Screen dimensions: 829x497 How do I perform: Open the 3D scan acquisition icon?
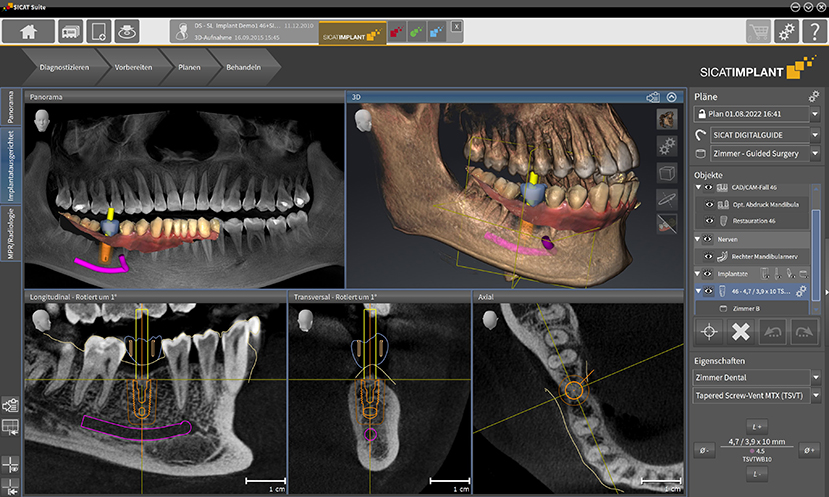(126, 31)
